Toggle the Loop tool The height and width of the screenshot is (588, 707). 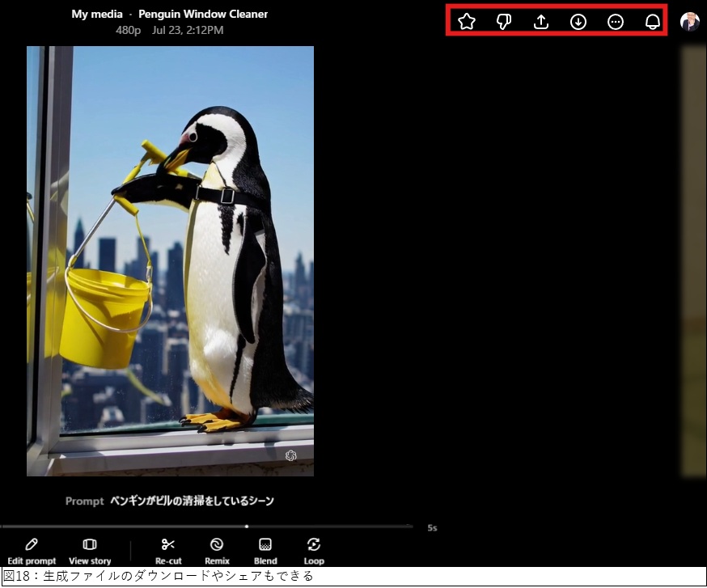pyautogui.click(x=314, y=550)
